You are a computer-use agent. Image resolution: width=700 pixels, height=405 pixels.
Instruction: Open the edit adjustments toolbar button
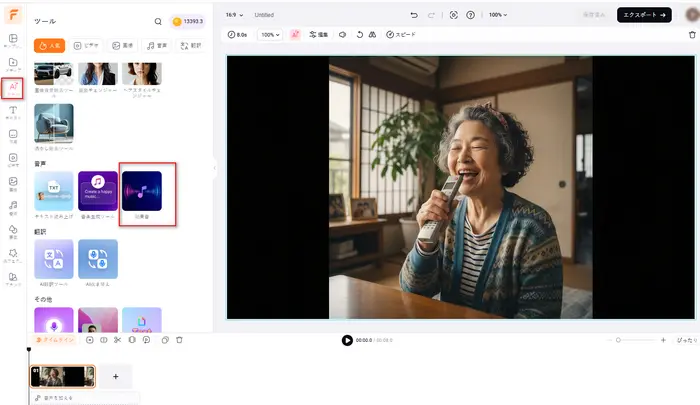[319, 34]
